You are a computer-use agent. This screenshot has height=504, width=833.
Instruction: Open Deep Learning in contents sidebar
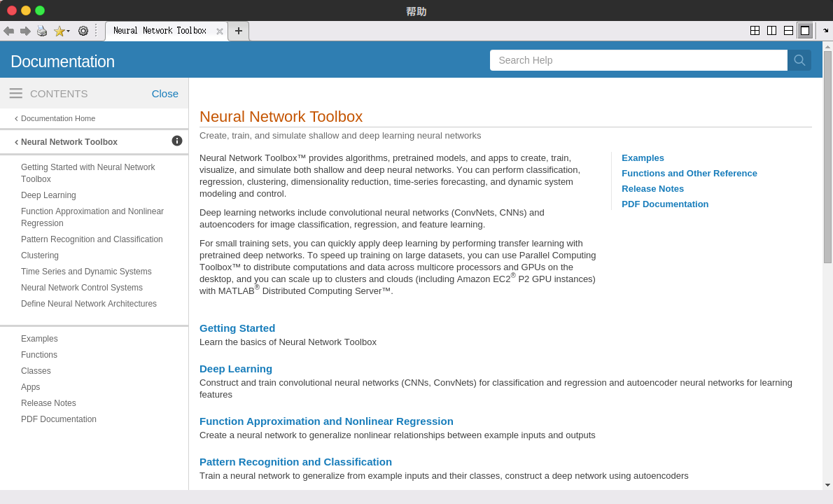point(48,195)
